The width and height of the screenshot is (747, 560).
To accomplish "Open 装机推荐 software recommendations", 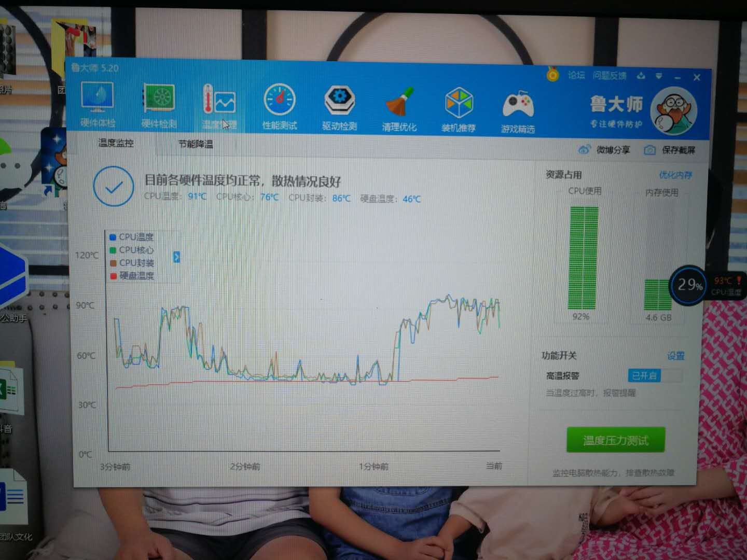I will [x=459, y=109].
